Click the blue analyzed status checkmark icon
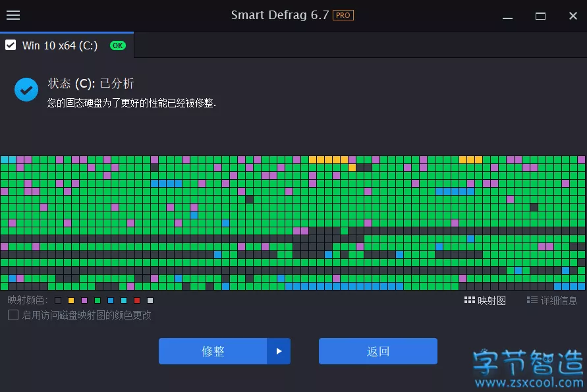This screenshot has width=587, height=392. point(26,90)
